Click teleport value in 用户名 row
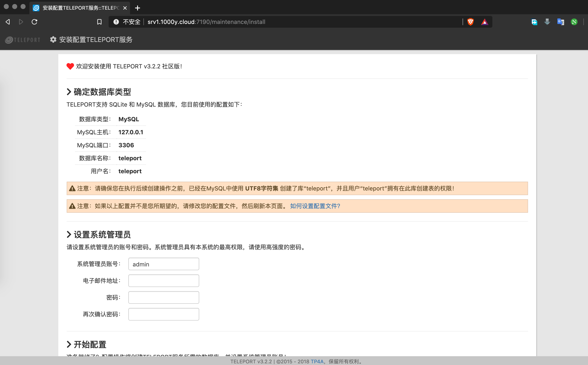Viewport: 588px width, 365px height. [x=130, y=171]
